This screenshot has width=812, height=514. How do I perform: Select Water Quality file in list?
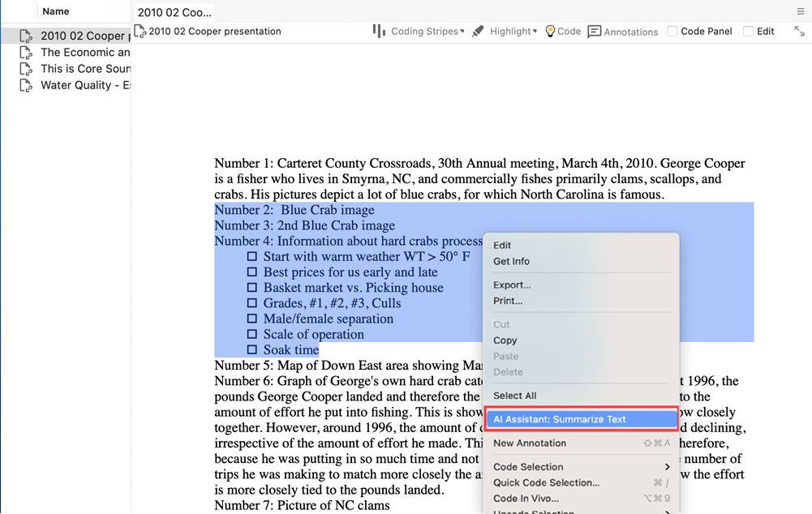pyautogui.click(x=85, y=85)
